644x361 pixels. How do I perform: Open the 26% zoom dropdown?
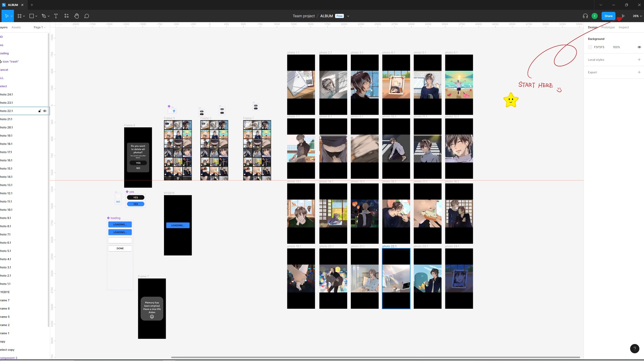pos(637,16)
